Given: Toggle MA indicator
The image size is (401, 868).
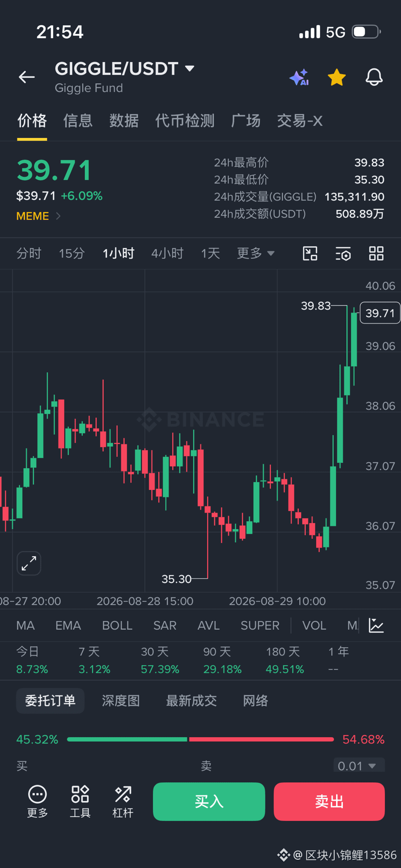Looking at the screenshot, I should click(25, 625).
